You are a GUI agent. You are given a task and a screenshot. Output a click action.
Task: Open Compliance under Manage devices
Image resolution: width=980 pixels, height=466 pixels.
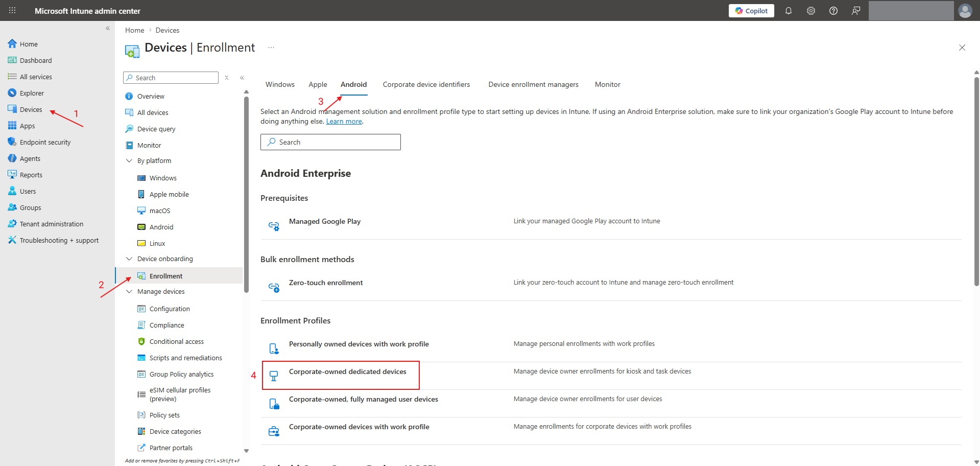pos(166,325)
